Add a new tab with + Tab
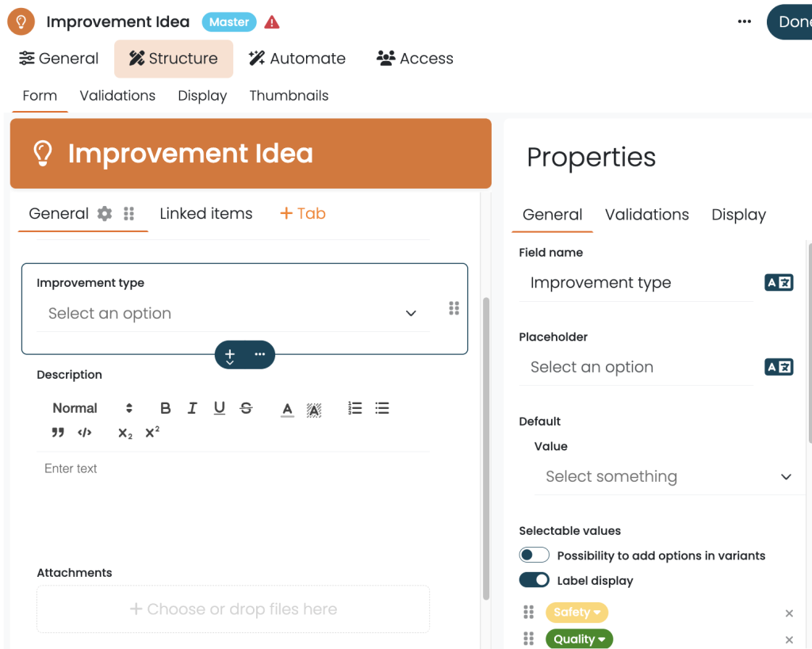This screenshot has height=649, width=812. (302, 214)
